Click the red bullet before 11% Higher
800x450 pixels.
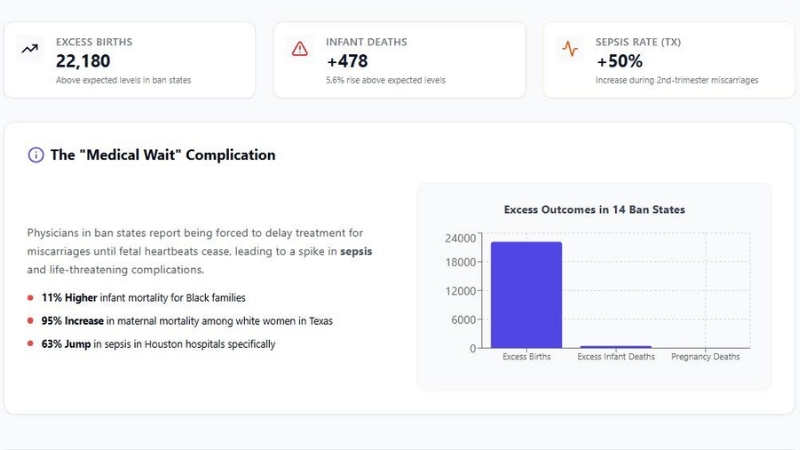click(x=31, y=298)
